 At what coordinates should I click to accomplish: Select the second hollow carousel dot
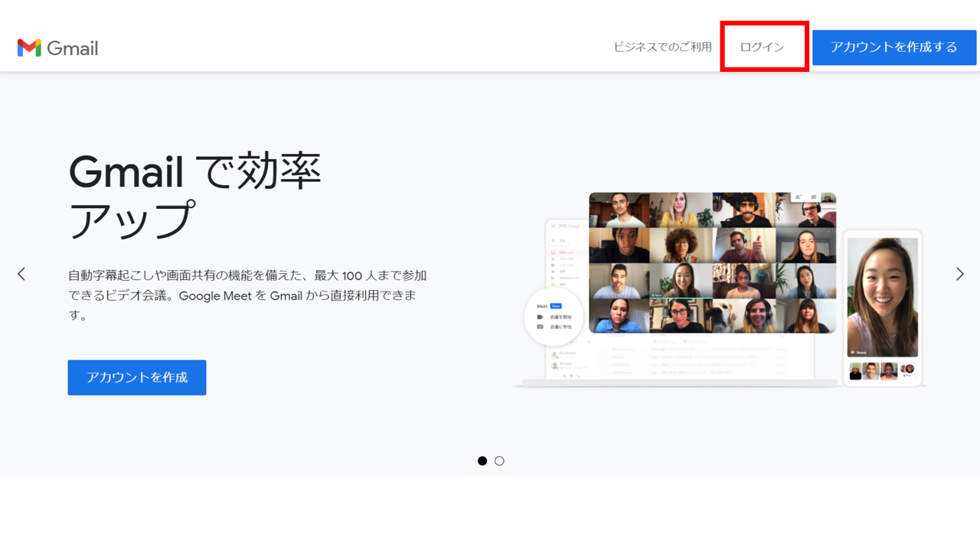click(x=499, y=461)
